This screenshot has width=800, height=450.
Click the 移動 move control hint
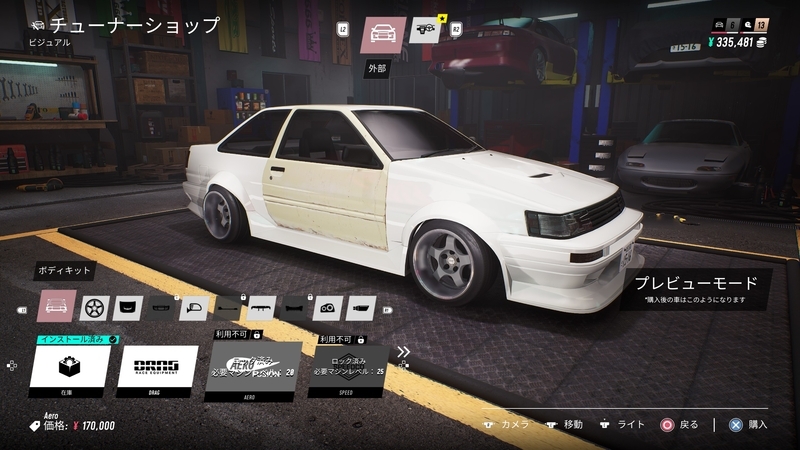(565, 424)
